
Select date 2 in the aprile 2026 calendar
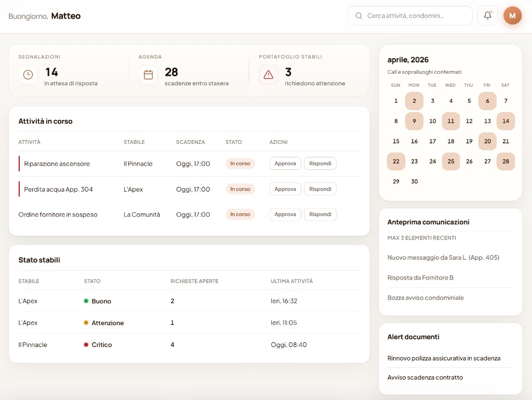tap(414, 101)
